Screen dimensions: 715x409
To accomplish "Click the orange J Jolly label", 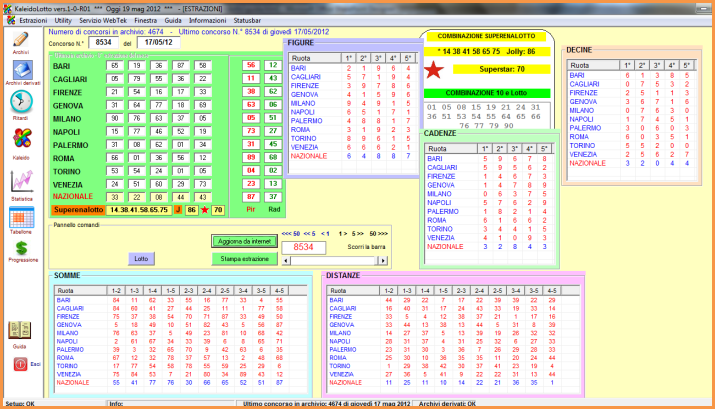I will click(178, 210).
